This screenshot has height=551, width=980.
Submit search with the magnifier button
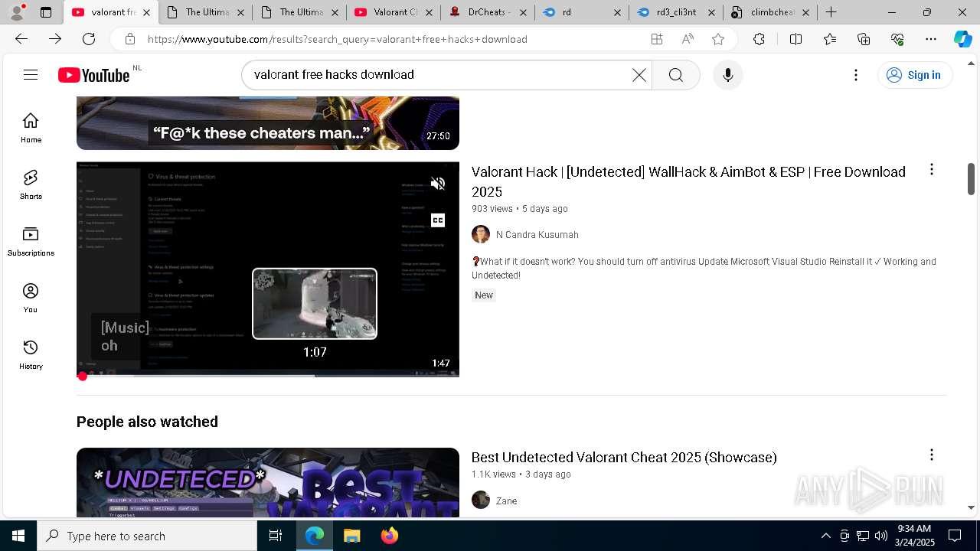(x=675, y=75)
